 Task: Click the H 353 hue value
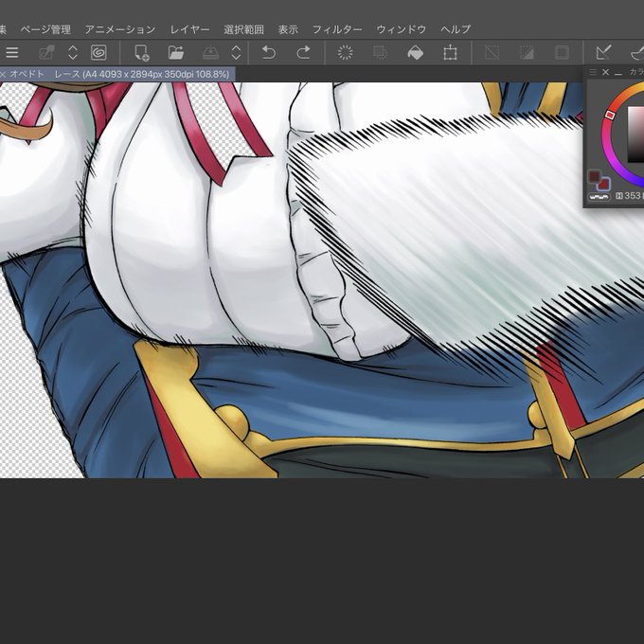632,196
